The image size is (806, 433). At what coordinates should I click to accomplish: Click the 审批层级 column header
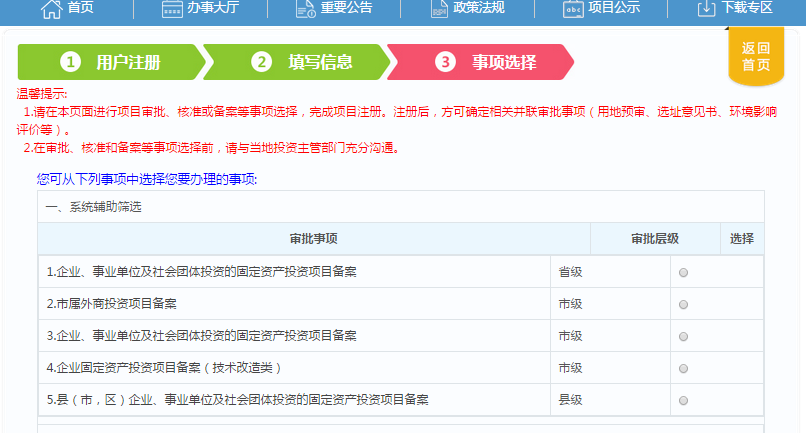point(654,239)
